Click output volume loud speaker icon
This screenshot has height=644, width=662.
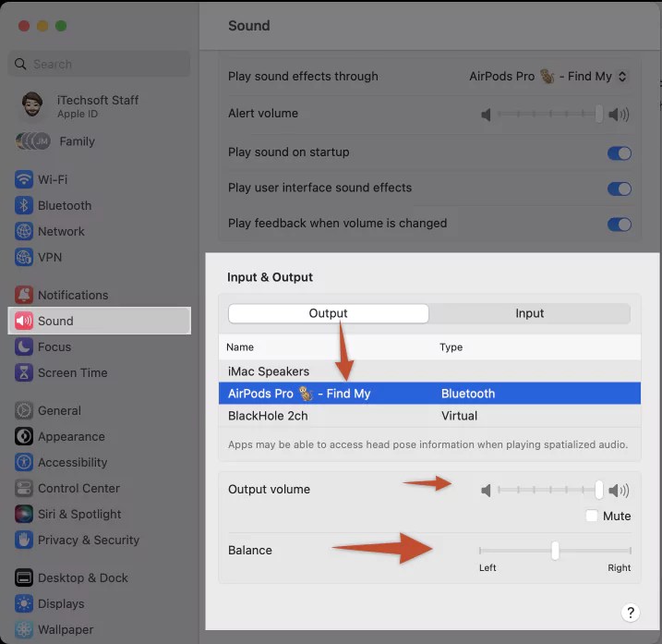(x=619, y=491)
